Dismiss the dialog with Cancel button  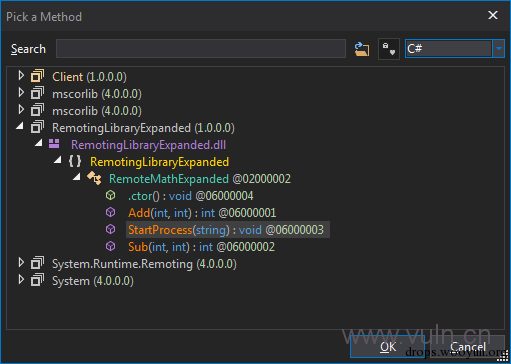pyautogui.click(x=467, y=347)
